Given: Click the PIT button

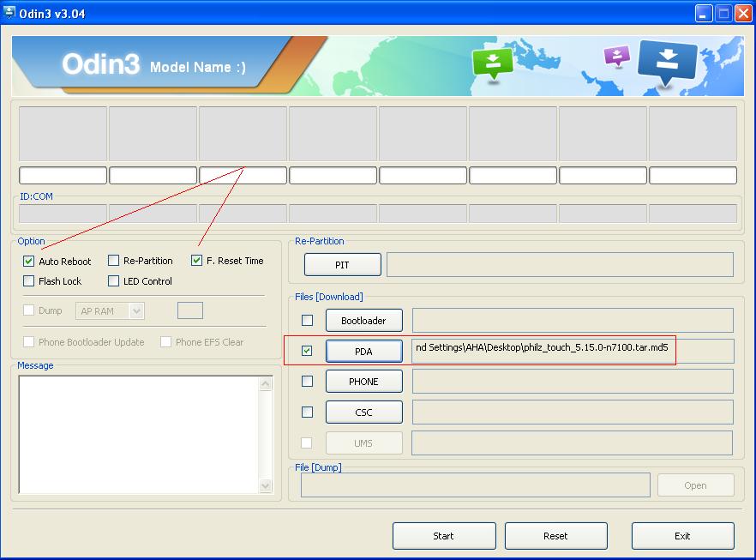Looking at the screenshot, I should pyautogui.click(x=342, y=265).
